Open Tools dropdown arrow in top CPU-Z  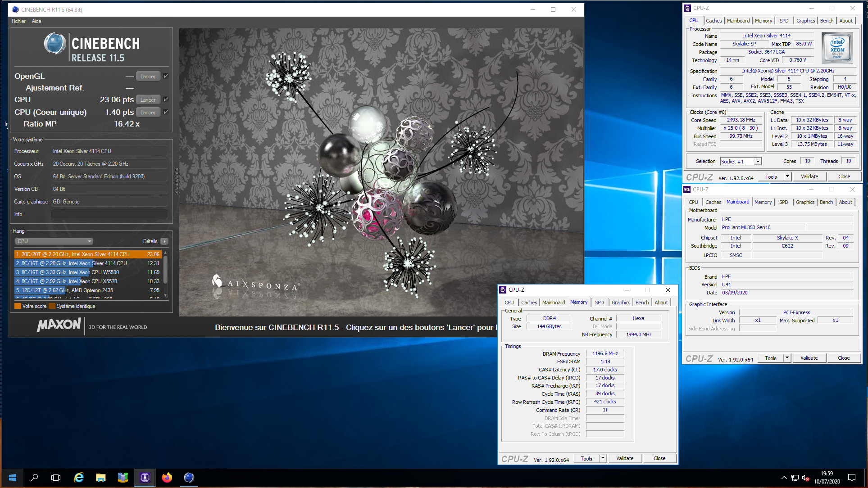787,177
